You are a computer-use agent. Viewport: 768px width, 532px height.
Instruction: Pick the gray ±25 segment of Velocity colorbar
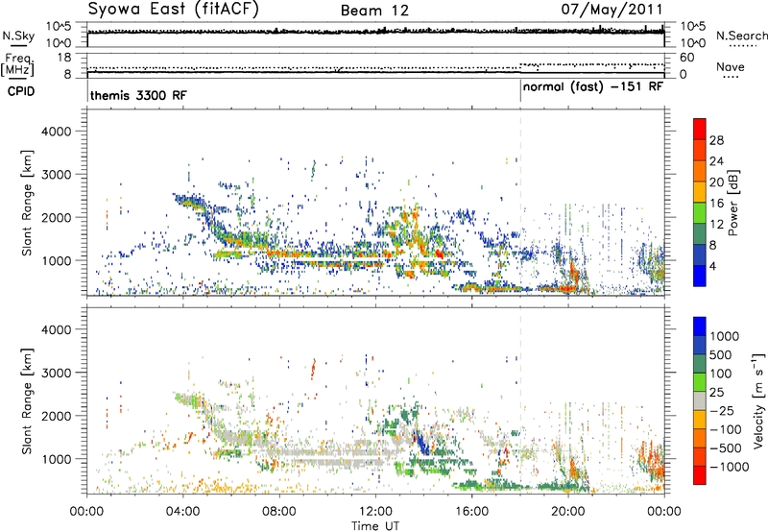(x=700, y=401)
